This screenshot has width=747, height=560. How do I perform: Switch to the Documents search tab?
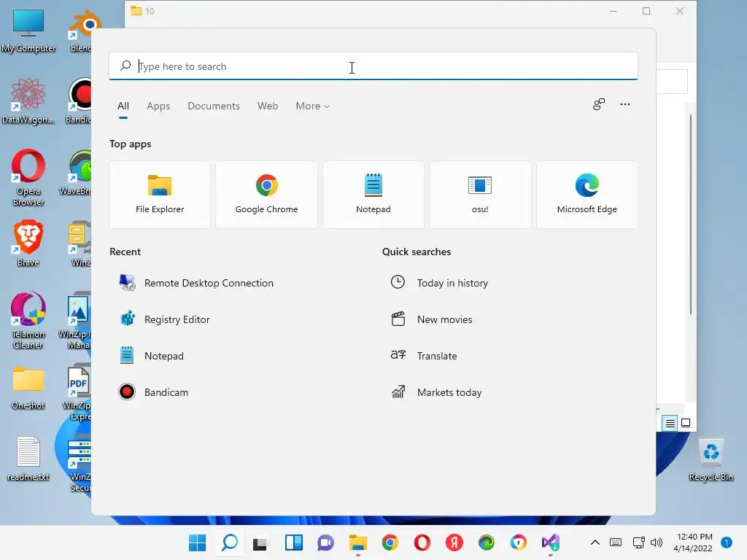pos(214,106)
